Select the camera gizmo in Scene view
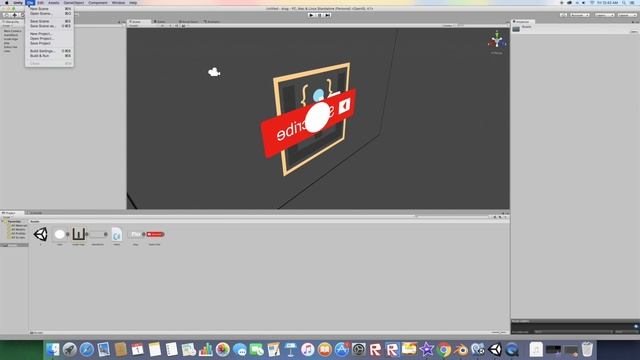640x360 pixels. point(214,72)
